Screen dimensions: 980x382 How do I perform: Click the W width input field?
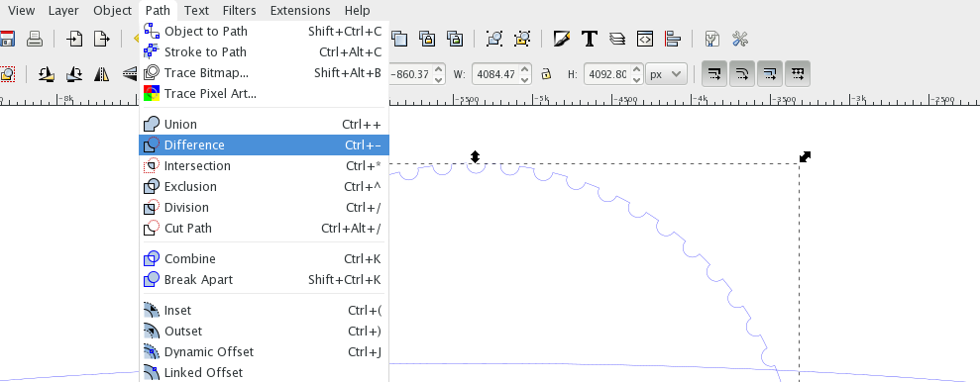[495, 74]
